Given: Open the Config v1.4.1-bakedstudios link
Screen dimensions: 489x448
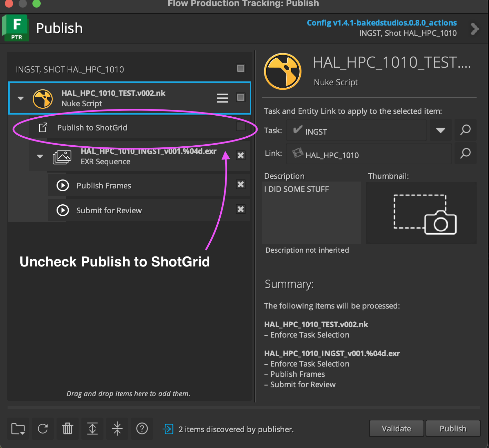Looking at the screenshot, I should [381, 23].
